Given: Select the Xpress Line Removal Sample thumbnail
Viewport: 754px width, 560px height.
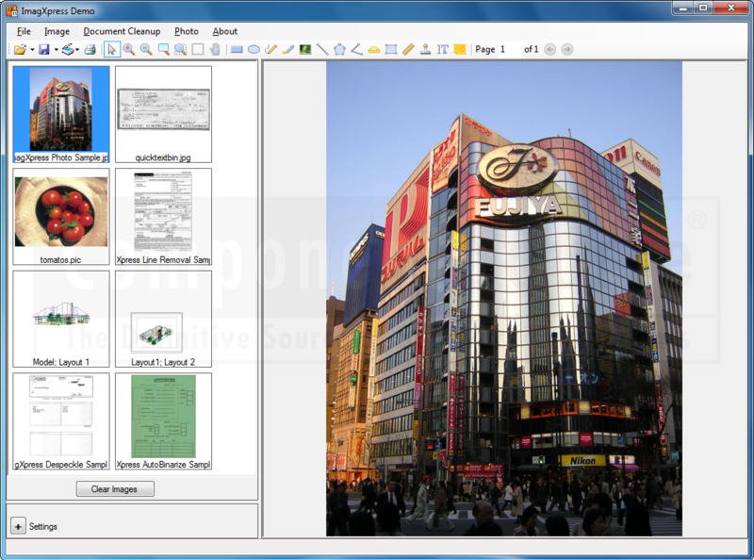Looking at the screenshot, I should [x=163, y=217].
